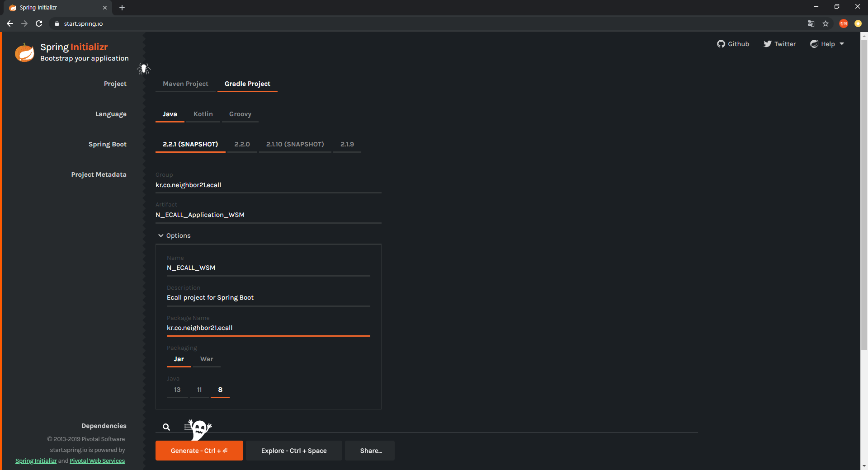Edit the Name field N_ECALL_WSM
This screenshot has height=470, width=868.
(x=269, y=268)
